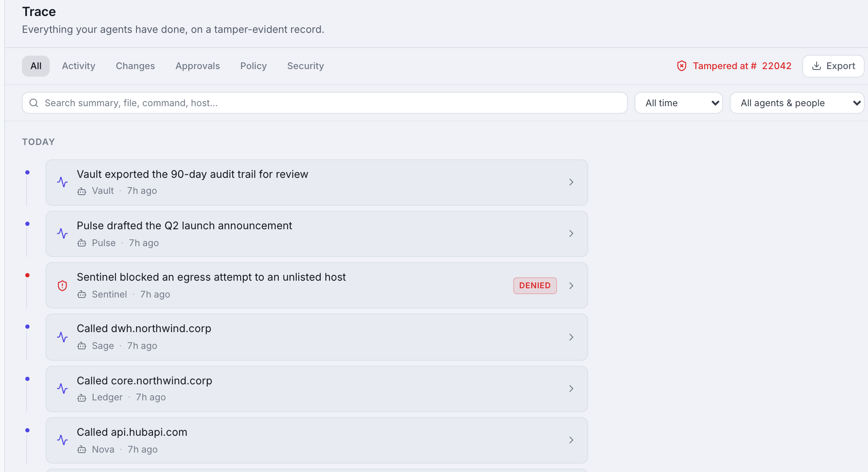Switch to the Security tab

coord(305,66)
